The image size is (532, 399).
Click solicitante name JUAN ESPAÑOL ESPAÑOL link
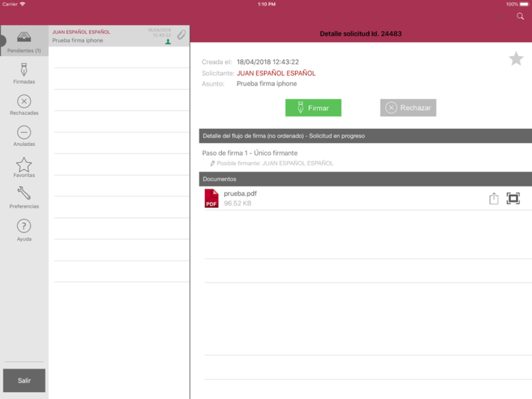click(276, 73)
